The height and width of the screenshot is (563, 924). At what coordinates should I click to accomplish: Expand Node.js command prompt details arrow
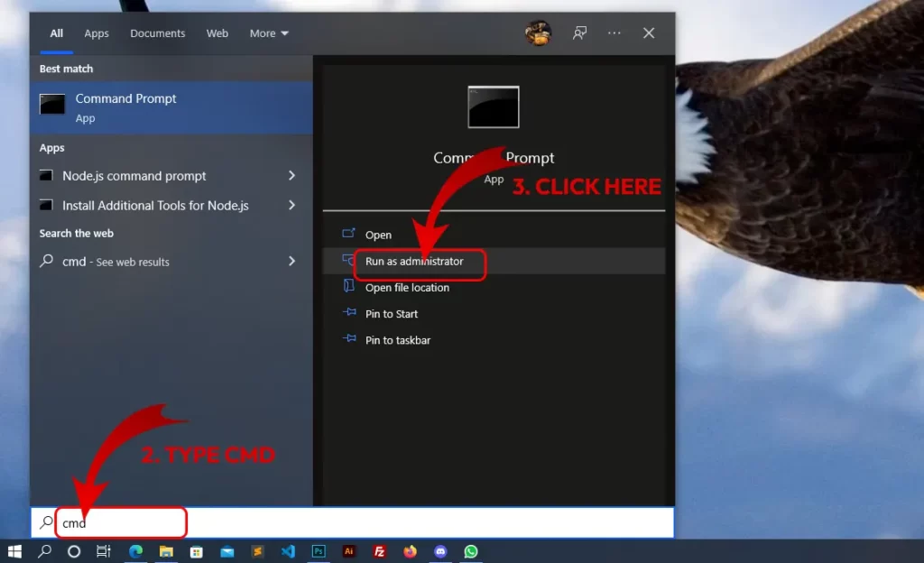click(291, 176)
